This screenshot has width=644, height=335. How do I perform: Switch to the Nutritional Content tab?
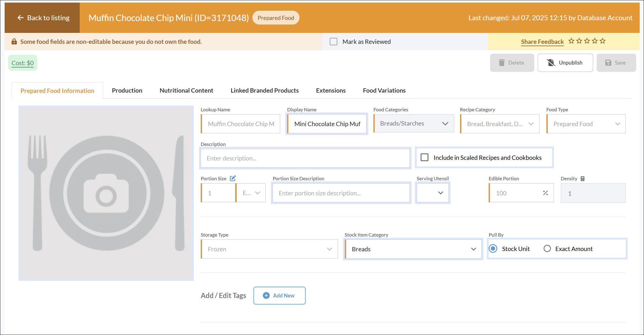(186, 91)
